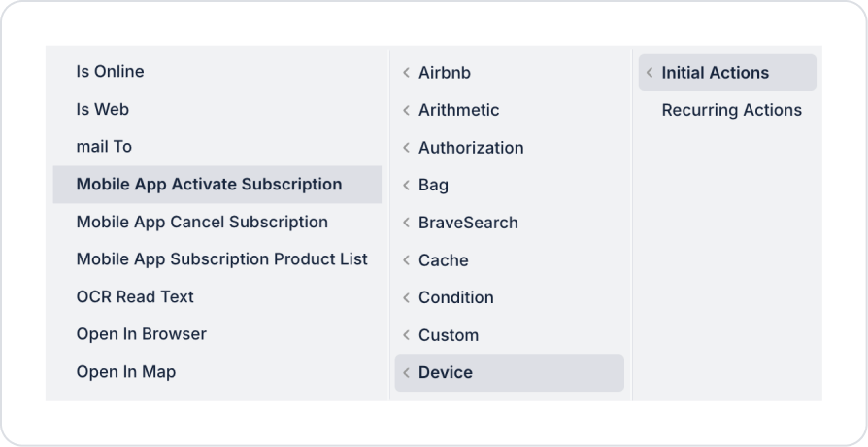Select Recurring Actions
This screenshot has height=447, width=868.
click(731, 110)
